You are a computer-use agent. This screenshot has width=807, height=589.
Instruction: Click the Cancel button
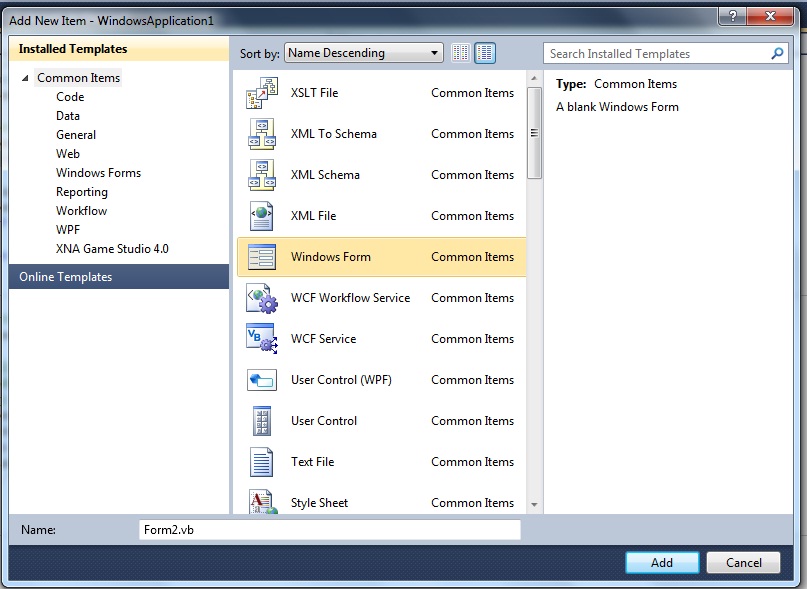click(x=743, y=562)
